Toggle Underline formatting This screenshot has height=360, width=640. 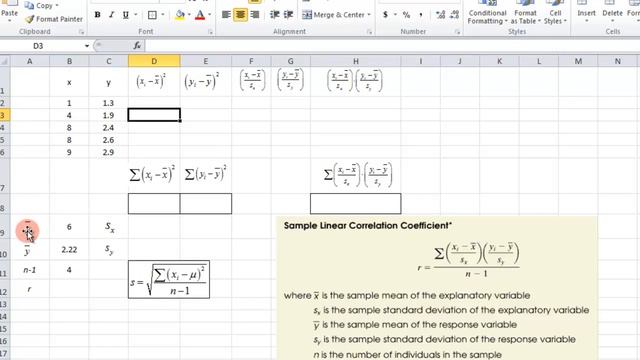coord(125,15)
